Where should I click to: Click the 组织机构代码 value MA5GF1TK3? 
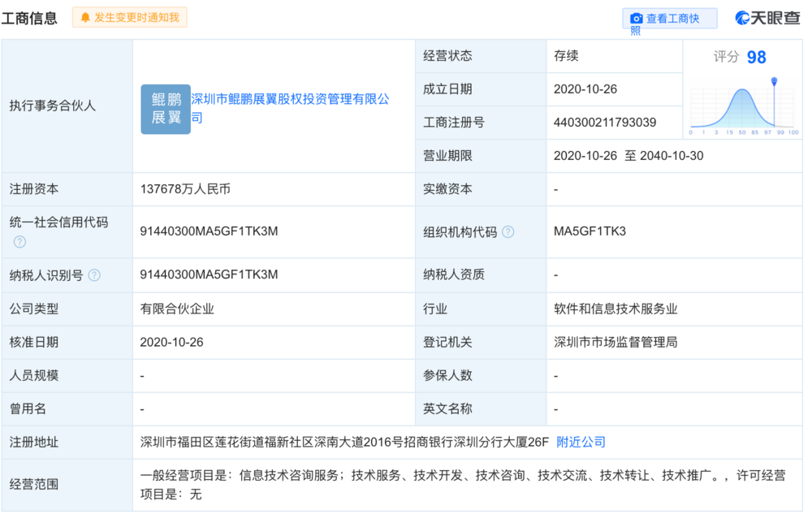(590, 232)
